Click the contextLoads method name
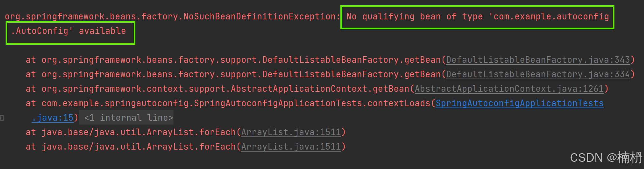 coord(399,103)
